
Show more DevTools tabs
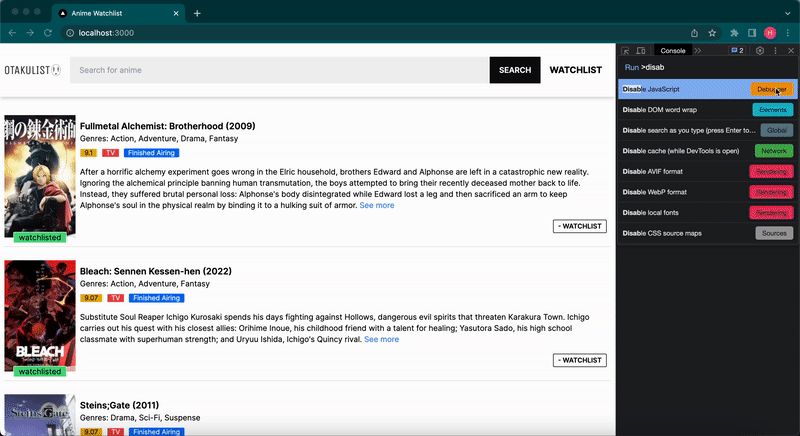point(697,50)
